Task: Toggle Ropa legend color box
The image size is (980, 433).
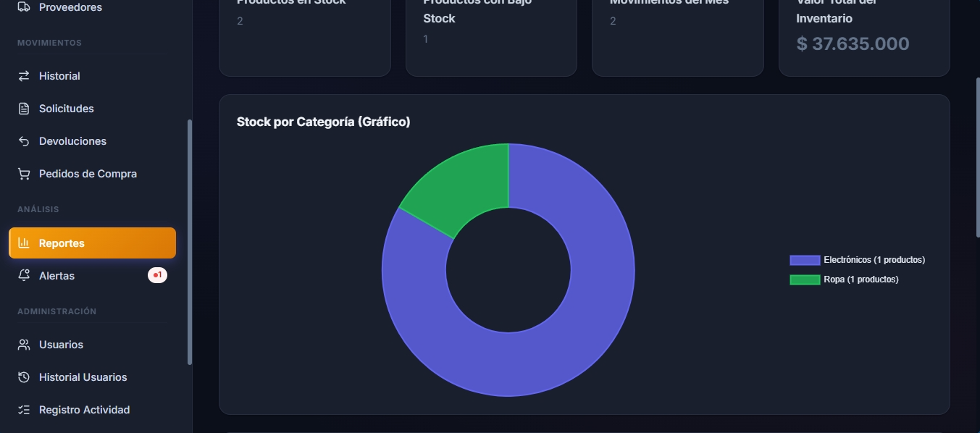Action: click(804, 279)
